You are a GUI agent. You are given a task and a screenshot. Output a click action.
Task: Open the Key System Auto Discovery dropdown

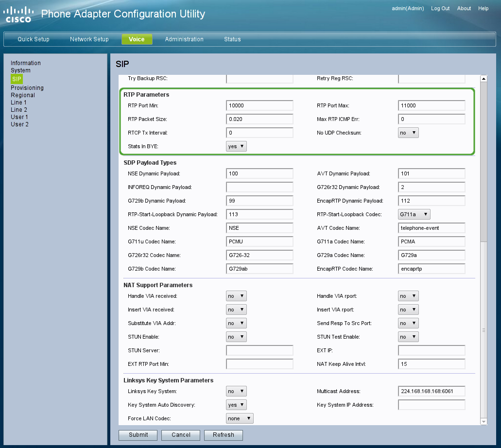tap(236, 405)
